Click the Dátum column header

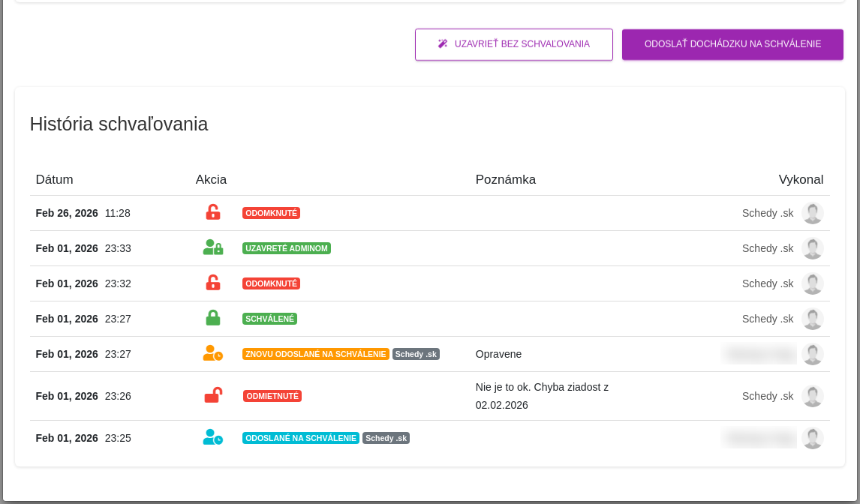click(x=54, y=179)
